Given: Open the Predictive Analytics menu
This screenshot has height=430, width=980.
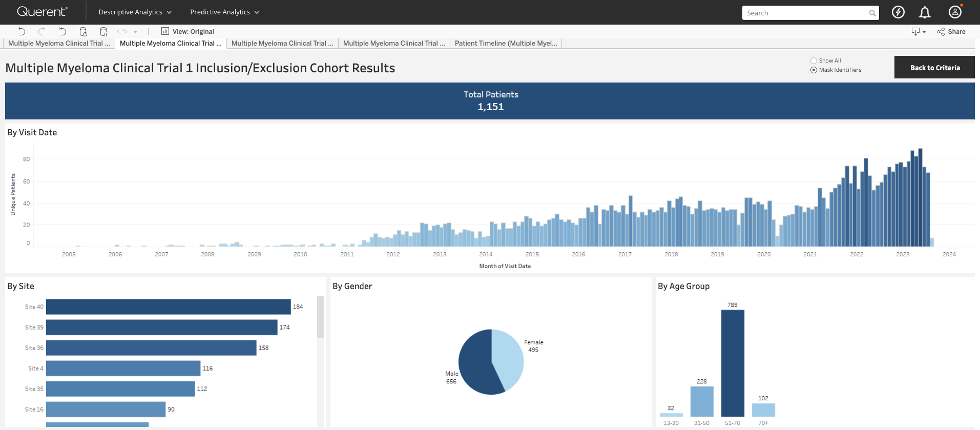Looking at the screenshot, I should click(x=225, y=12).
